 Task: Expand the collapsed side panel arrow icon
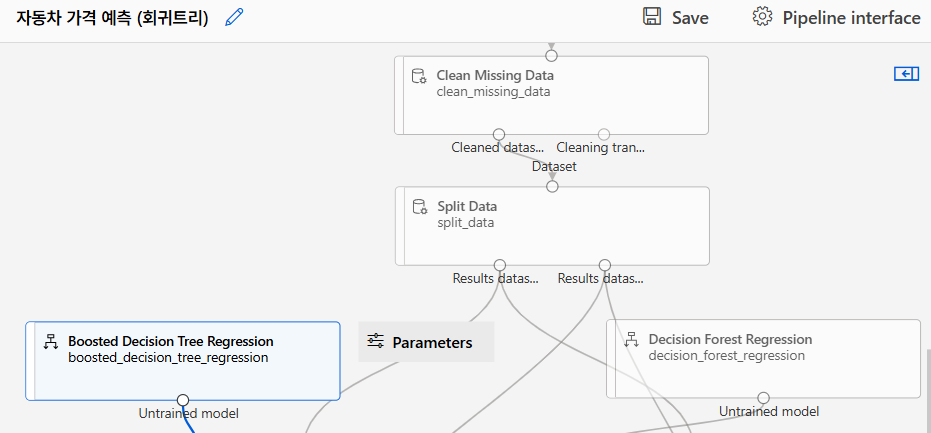[906, 74]
